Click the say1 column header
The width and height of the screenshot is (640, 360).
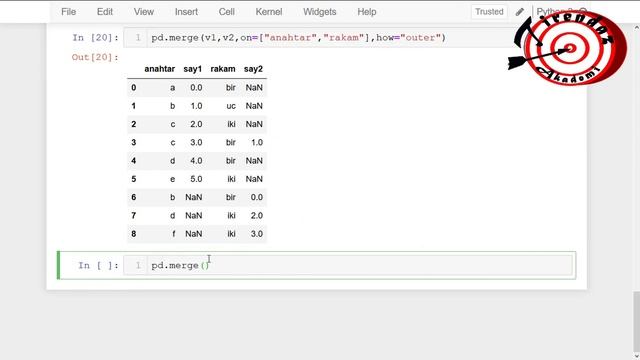point(193,69)
